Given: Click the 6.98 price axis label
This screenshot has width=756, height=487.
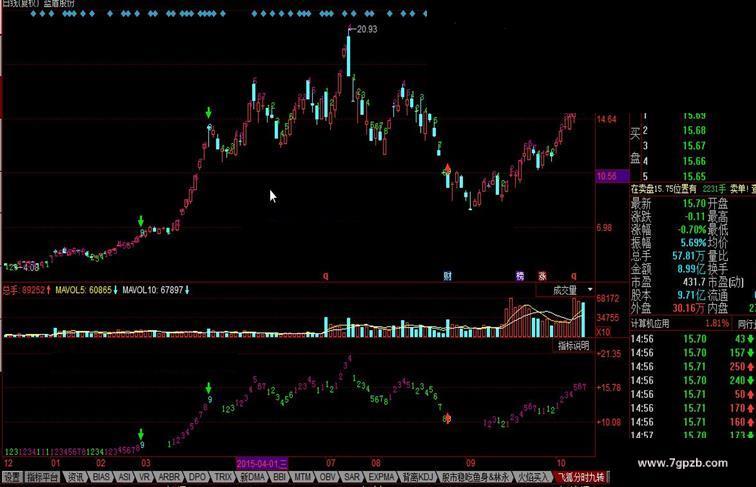Looking at the screenshot, I should [604, 228].
